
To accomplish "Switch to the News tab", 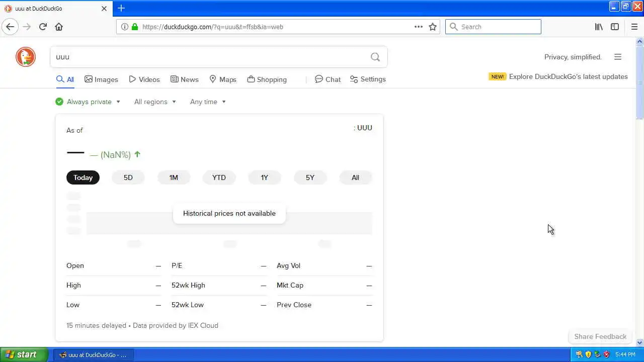I will (x=184, y=79).
